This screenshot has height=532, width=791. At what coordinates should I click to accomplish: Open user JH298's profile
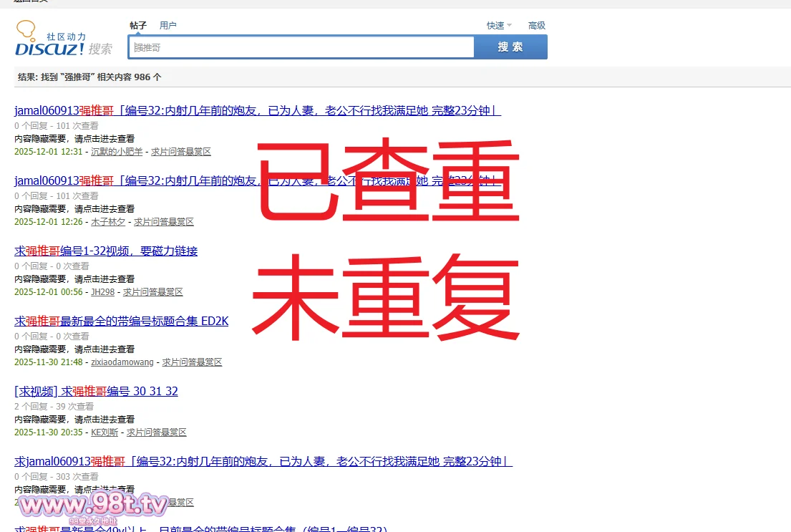[102, 292]
